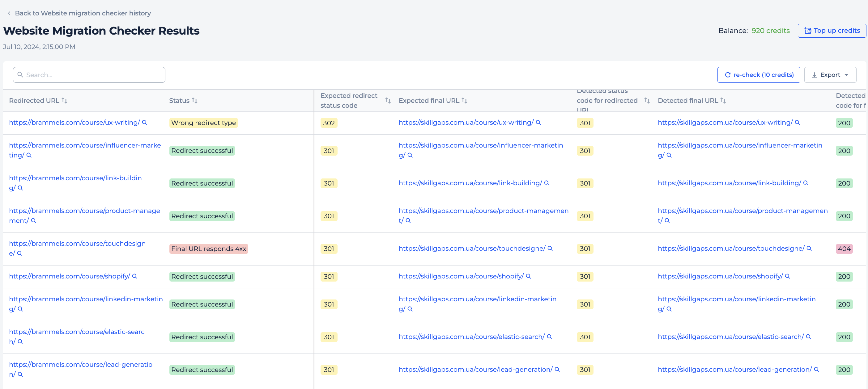Viewport: 868px width, 389px height.
Task: Open brammels.com ux-writing redirected URL link
Action: pos(74,123)
